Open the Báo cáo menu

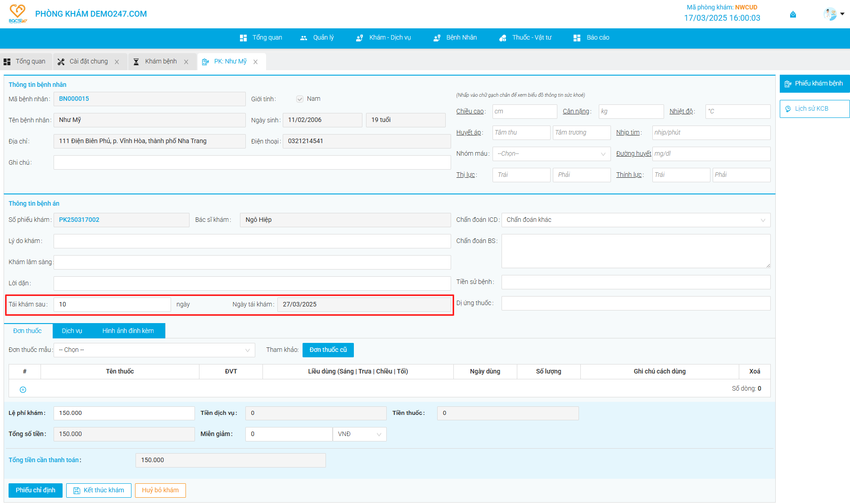(591, 38)
